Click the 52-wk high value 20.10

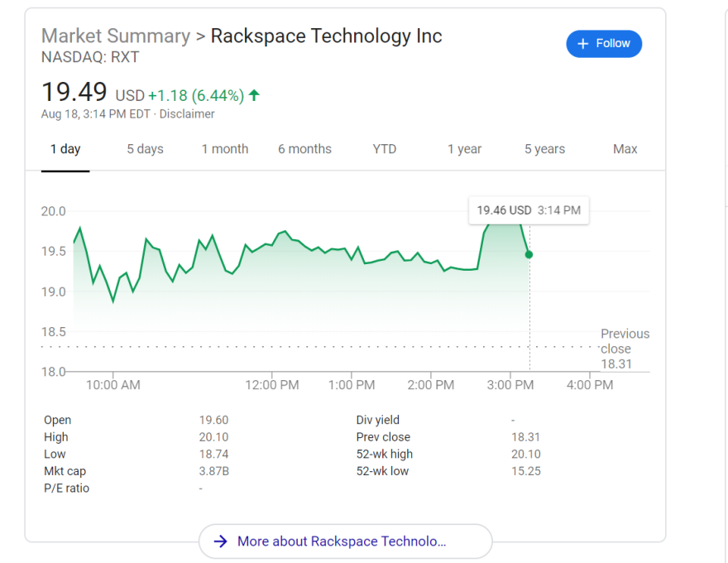click(526, 454)
